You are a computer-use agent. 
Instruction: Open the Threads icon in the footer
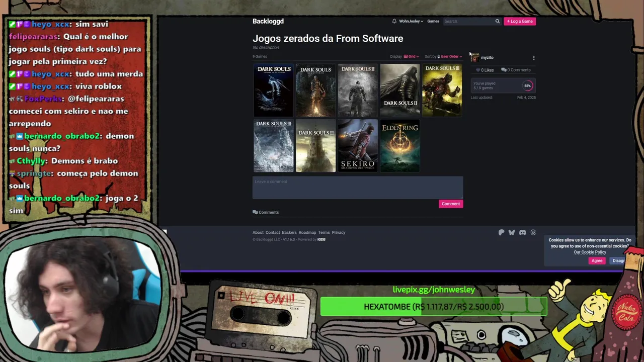click(x=533, y=232)
